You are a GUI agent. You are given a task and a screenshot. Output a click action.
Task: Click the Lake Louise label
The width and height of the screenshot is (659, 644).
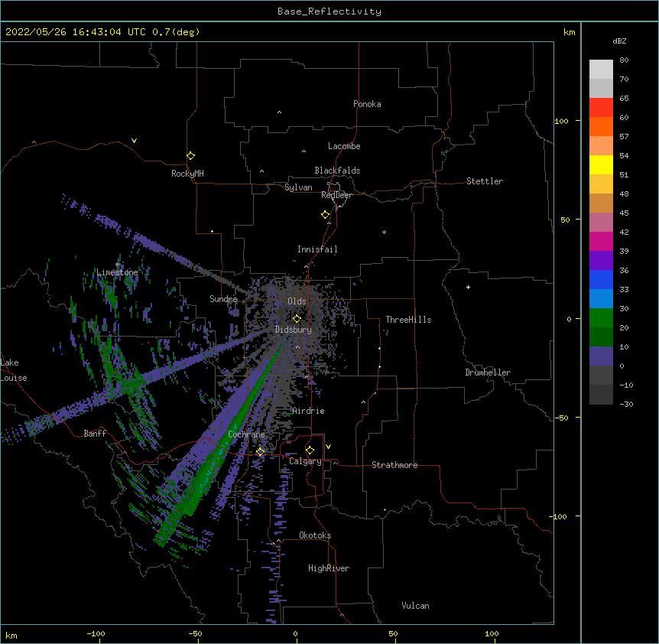(14, 370)
